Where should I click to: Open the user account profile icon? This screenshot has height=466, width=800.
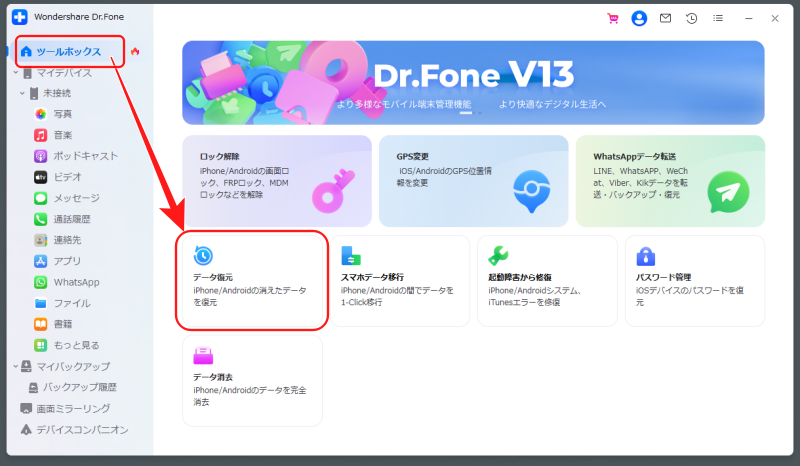[639, 18]
